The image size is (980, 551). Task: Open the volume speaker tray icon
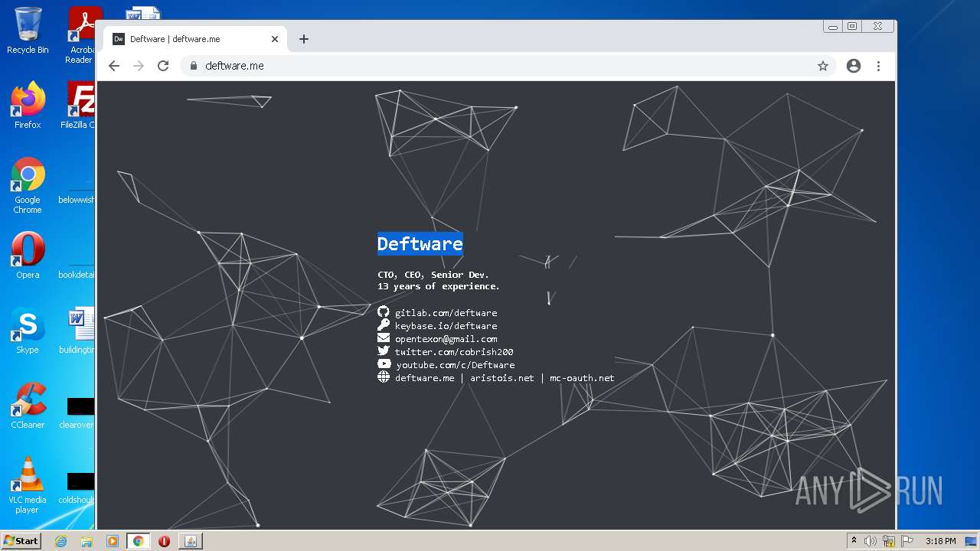871,541
